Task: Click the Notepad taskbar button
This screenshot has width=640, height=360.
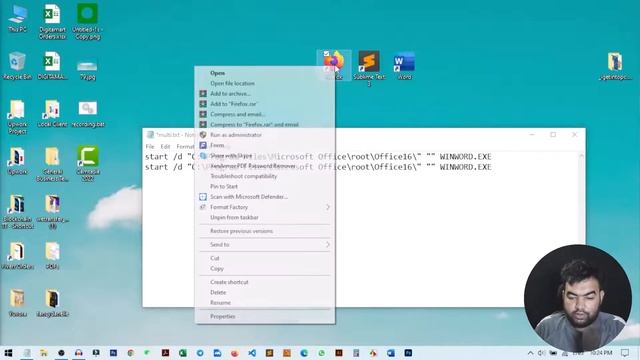Action: coord(27,353)
